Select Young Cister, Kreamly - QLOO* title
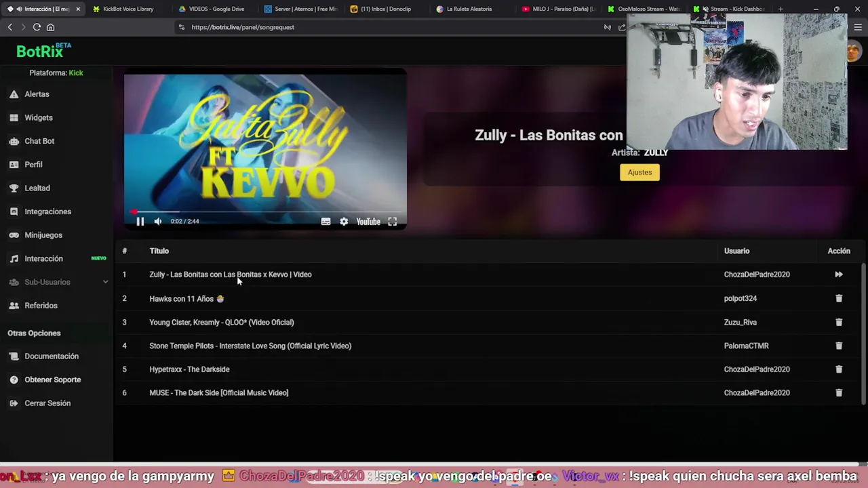The image size is (868, 488). 222,322
